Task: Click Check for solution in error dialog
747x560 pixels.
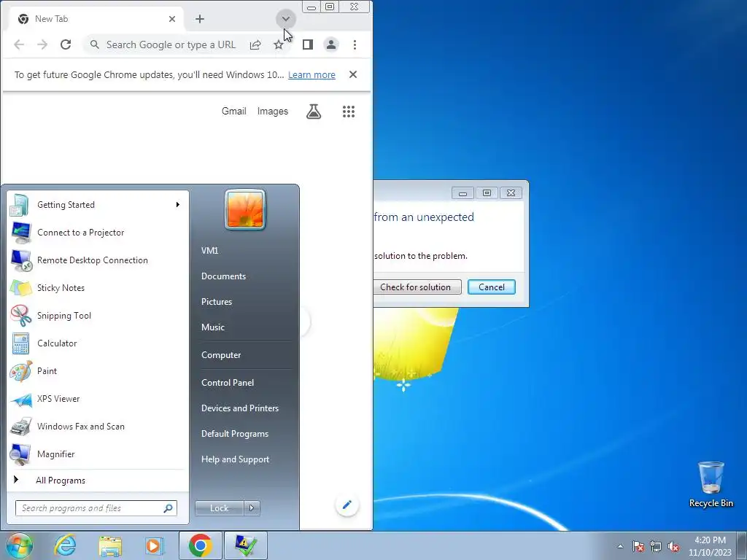Action: (x=417, y=287)
